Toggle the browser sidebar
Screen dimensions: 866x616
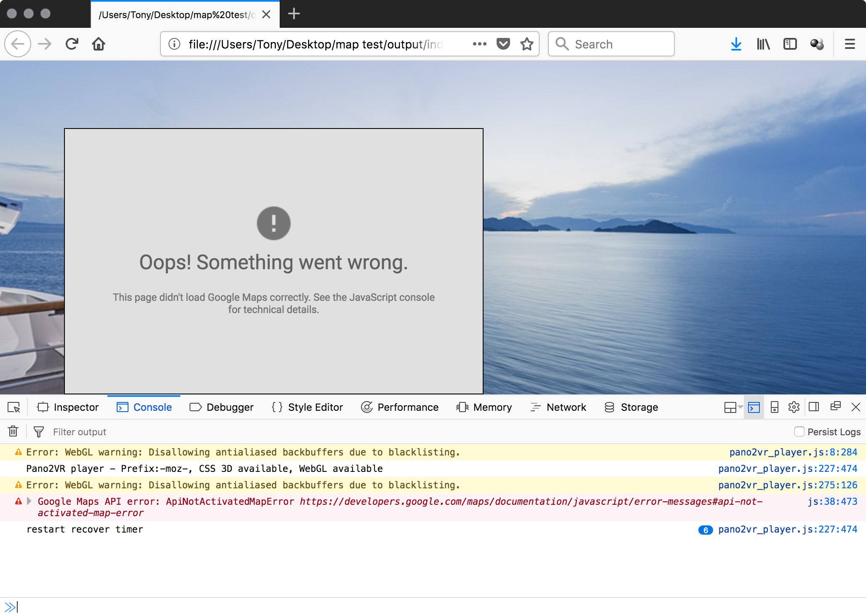(x=790, y=44)
